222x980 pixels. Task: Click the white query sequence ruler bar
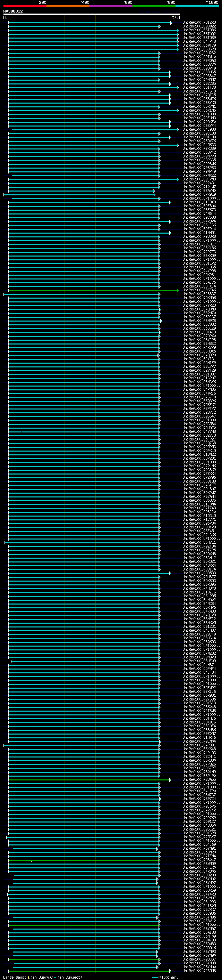click(x=92, y=15)
